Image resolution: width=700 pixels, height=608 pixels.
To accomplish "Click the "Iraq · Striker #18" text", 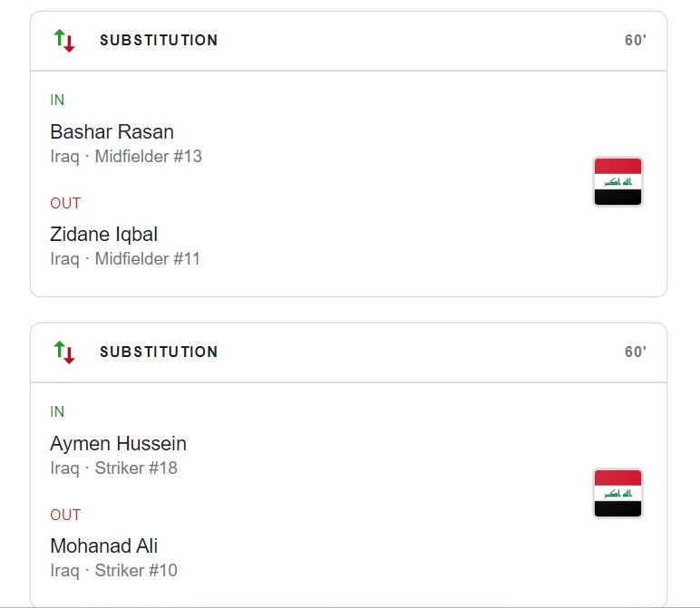I will click(x=113, y=468).
